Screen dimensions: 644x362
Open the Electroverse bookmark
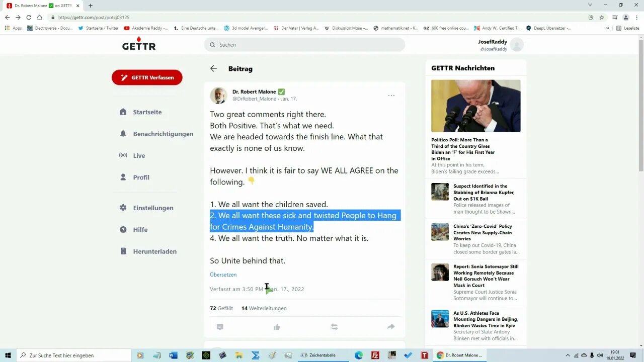[x=50, y=28]
